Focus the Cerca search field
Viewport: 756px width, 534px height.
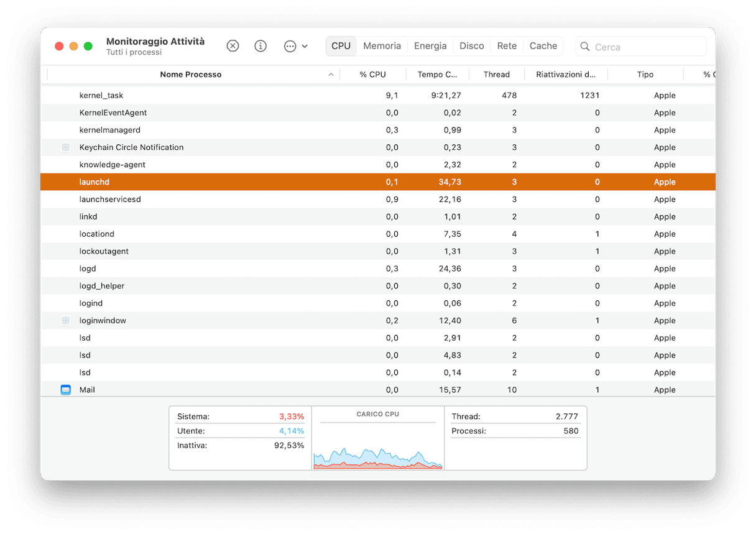pyautogui.click(x=641, y=47)
